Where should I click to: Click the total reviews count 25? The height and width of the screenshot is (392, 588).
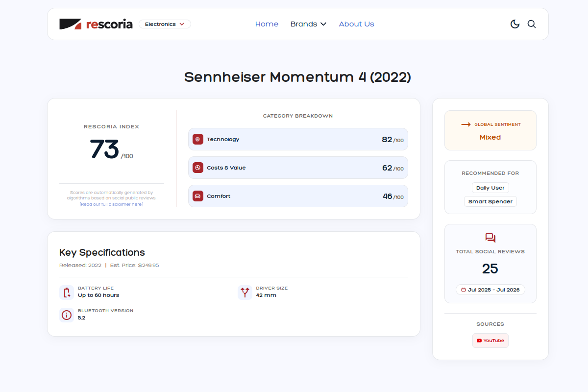pyautogui.click(x=490, y=269)
